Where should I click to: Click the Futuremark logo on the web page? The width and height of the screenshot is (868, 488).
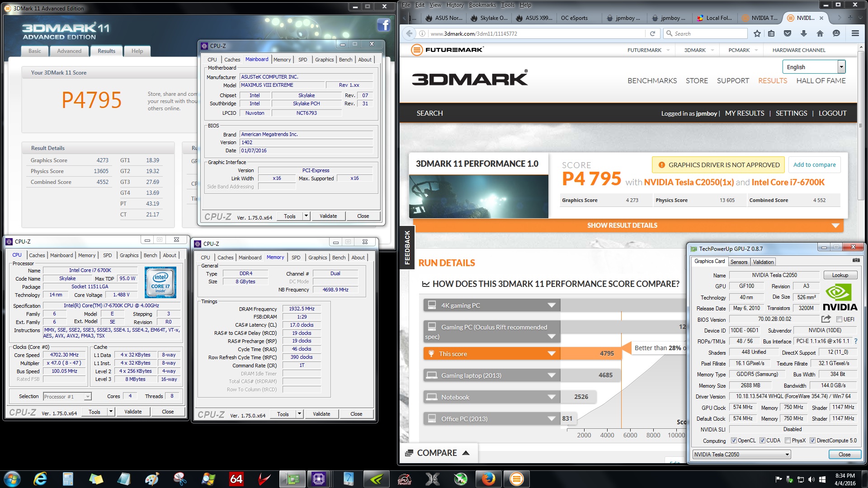point(447,50)
